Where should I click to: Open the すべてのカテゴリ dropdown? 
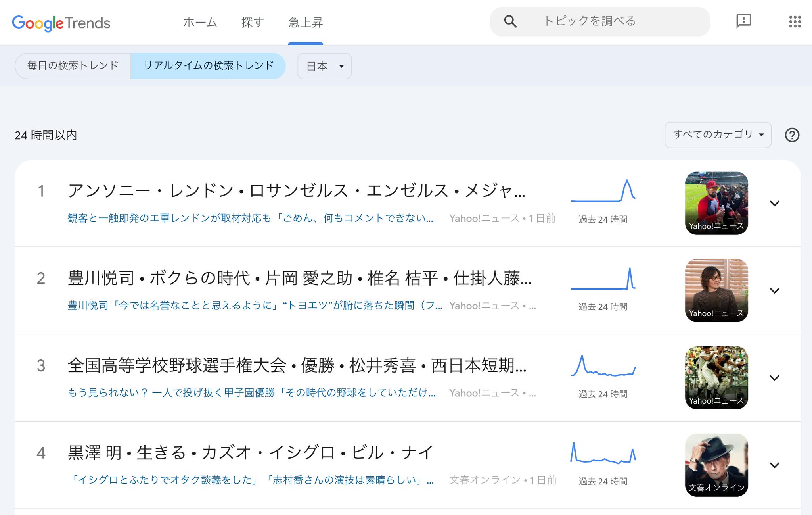click(718, 135)
